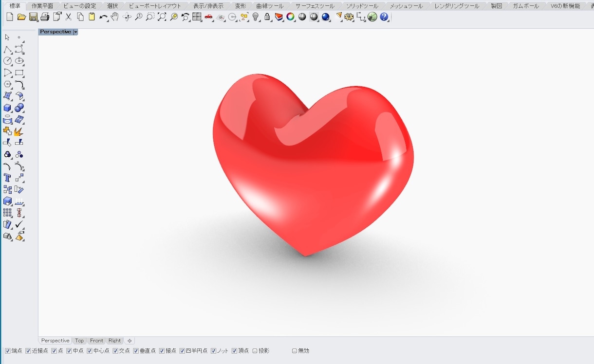
Task: Open the レンダリングツール toolbar tab
Action: pyautogui.click(x=457, y=6)
